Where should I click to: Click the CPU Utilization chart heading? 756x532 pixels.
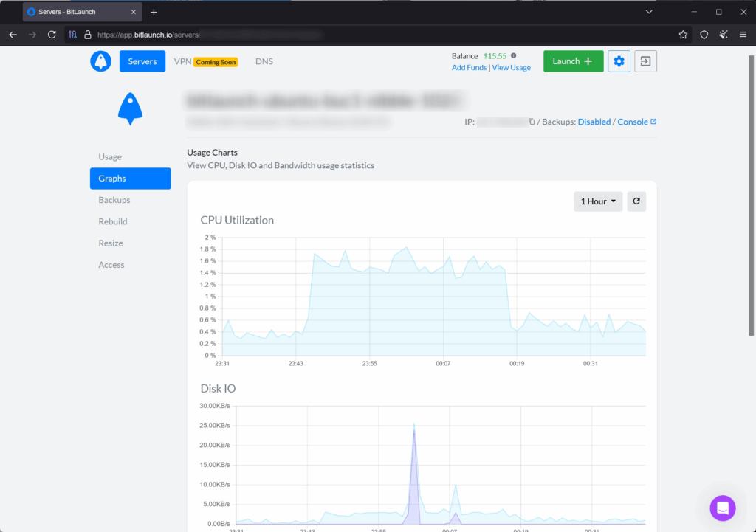[237, 220]
